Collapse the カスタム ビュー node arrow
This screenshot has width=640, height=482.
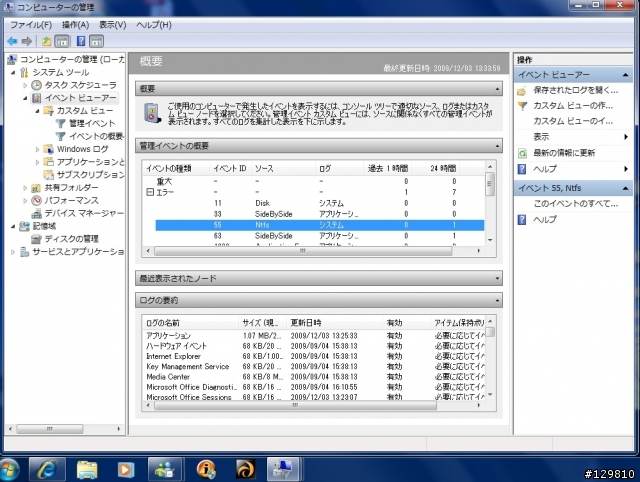37,111
